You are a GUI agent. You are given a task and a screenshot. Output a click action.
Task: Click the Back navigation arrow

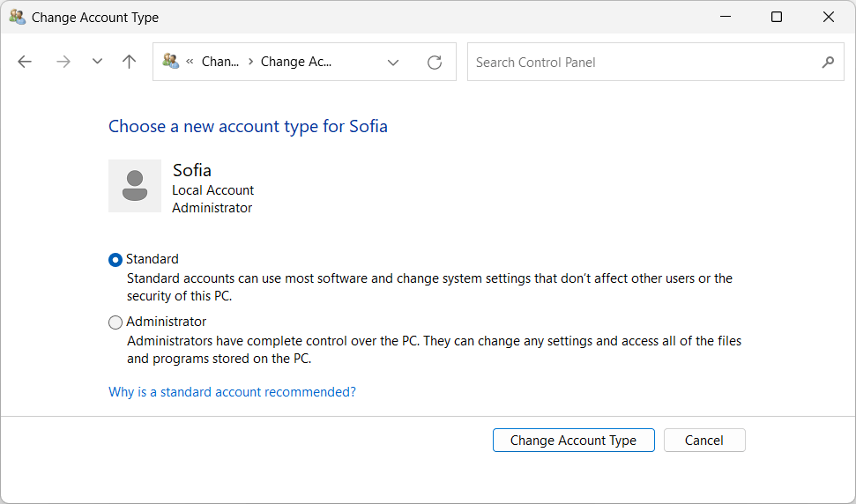coord(25,62)
